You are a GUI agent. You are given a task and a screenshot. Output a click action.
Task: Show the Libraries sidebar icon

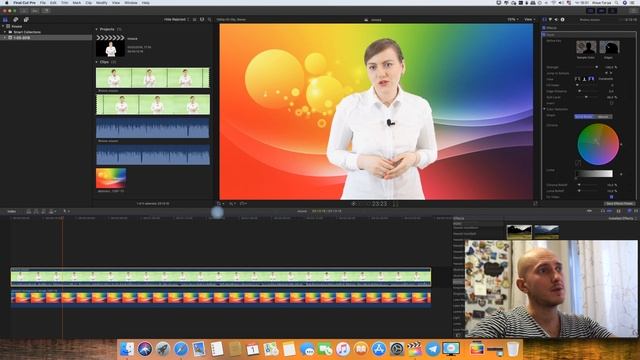pos(5,19)
